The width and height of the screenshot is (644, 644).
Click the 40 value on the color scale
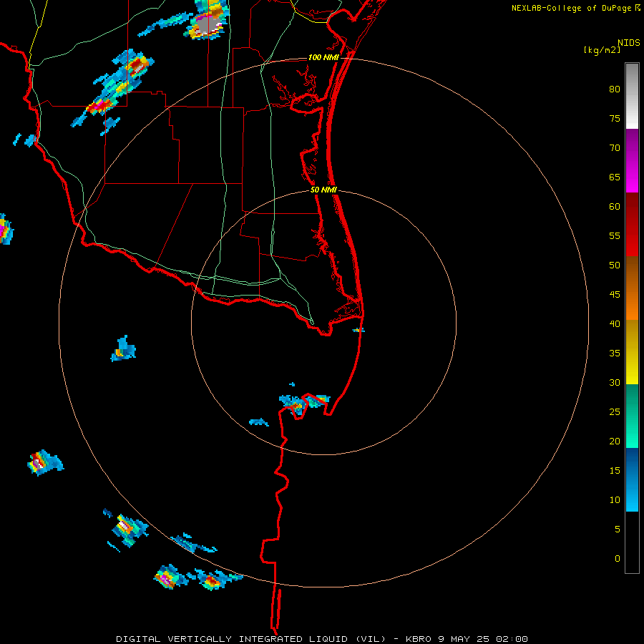615,323
